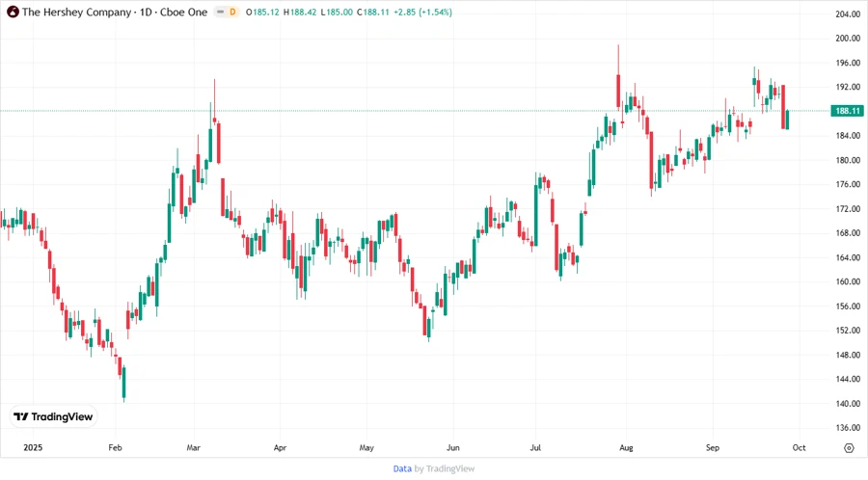Image resolution: width=868 pixels, height=480 pixels.
Task: Open the Data link below chart
Action: coord(402,468)
